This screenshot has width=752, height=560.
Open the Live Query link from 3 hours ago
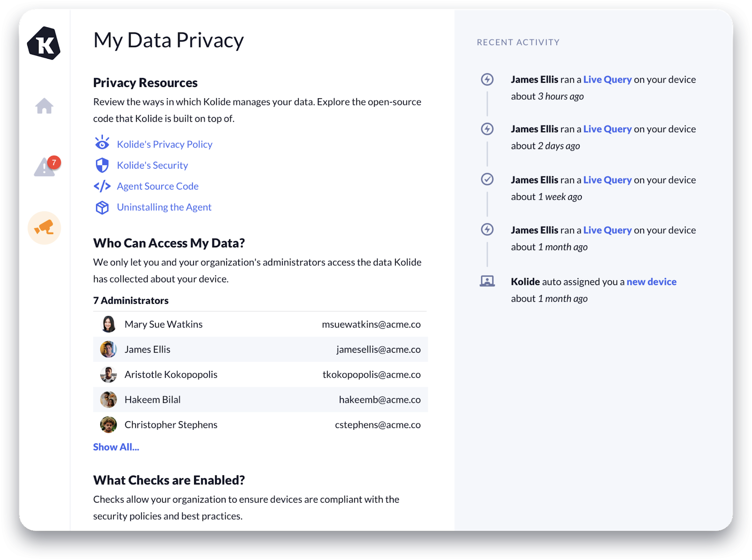tap(607, 79)
